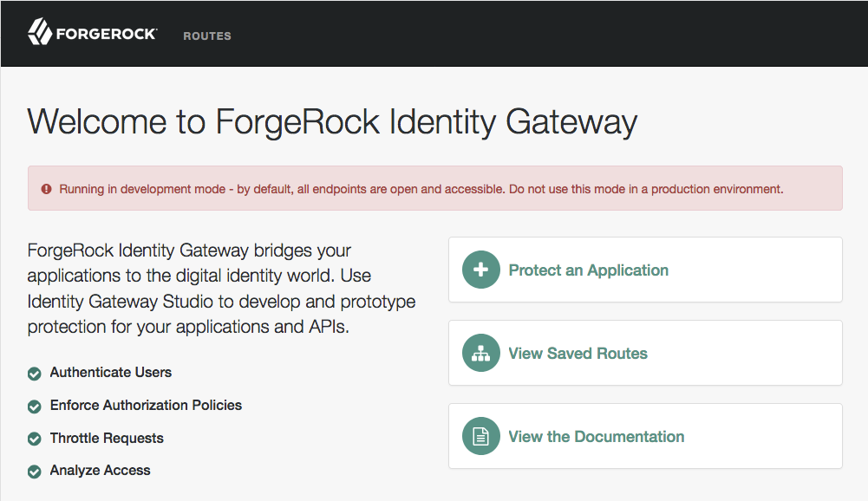Open the ROUTES menu item
The image size is (868, 501).
pyautogui.click(x=207, y=36)
